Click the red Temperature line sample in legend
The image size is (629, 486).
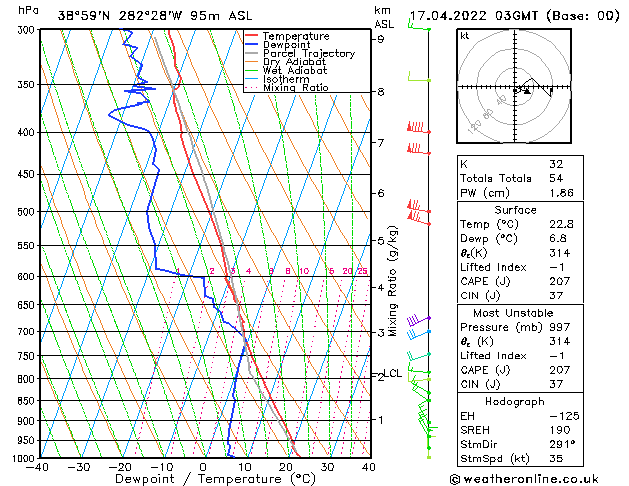click(x=253, y=36)
